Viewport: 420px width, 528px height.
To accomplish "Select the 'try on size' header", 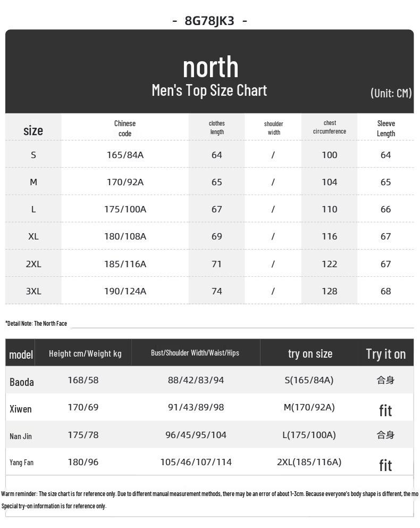I will coord(310,353).
